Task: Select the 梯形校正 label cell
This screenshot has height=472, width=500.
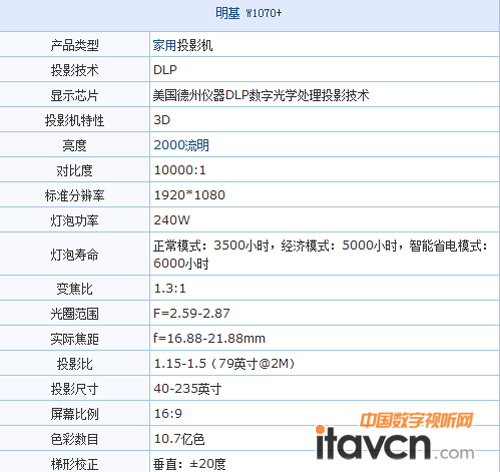Action: point(74,462)
